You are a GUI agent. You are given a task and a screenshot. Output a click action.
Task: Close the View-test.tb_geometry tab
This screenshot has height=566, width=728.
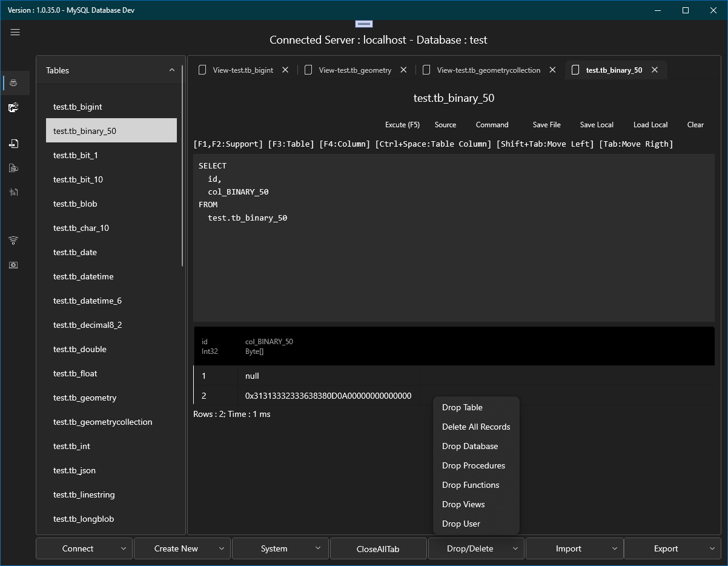tap(403, 70)
